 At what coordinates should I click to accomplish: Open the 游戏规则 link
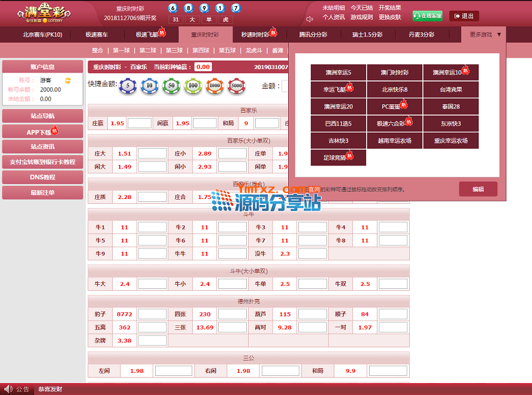click(x=361, y=17)
